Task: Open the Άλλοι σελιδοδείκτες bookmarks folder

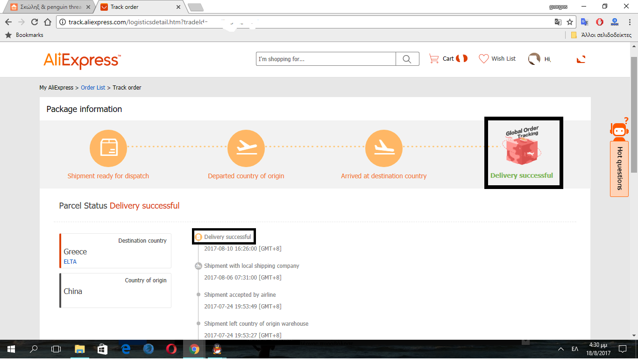Action: pos(602,35)
